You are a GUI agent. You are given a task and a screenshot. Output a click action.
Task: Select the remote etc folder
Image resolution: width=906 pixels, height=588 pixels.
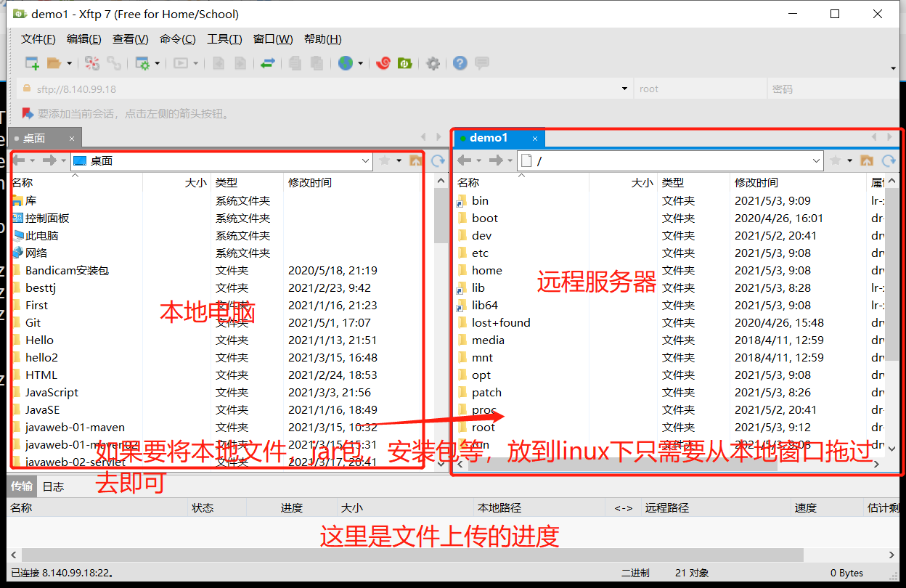pos(480,253)
